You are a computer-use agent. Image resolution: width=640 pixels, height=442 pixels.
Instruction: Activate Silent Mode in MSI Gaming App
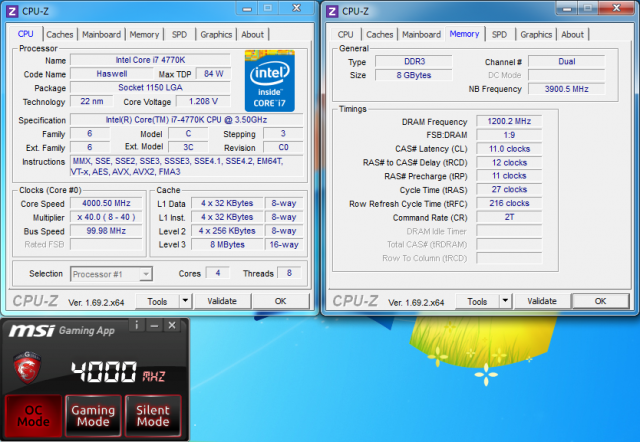153,415
